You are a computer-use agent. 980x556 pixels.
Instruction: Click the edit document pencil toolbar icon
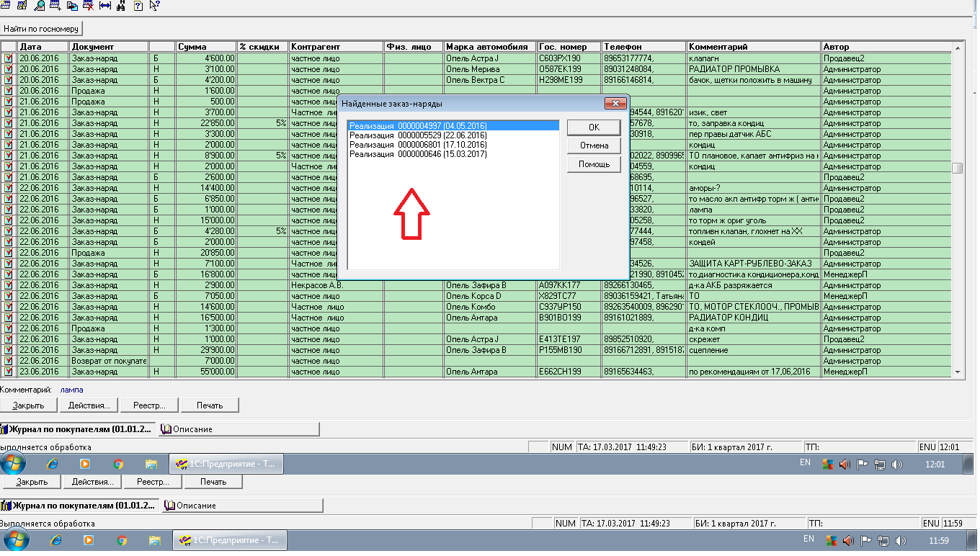pos(22,5)
